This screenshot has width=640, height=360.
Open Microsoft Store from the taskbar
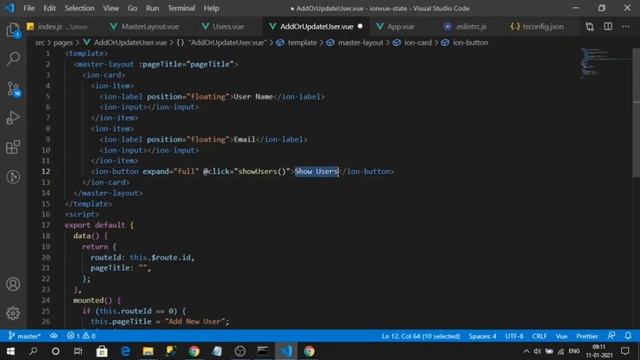102,351
